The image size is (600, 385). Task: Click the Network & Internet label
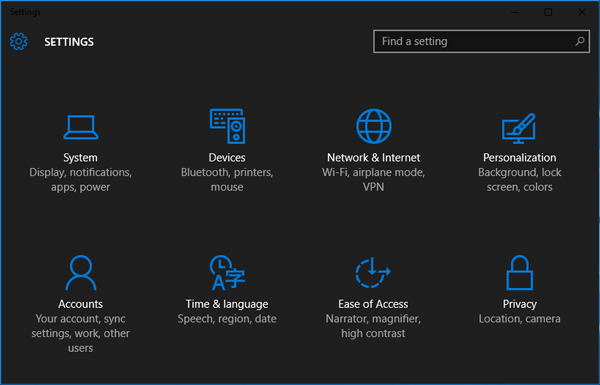(373, 158)
